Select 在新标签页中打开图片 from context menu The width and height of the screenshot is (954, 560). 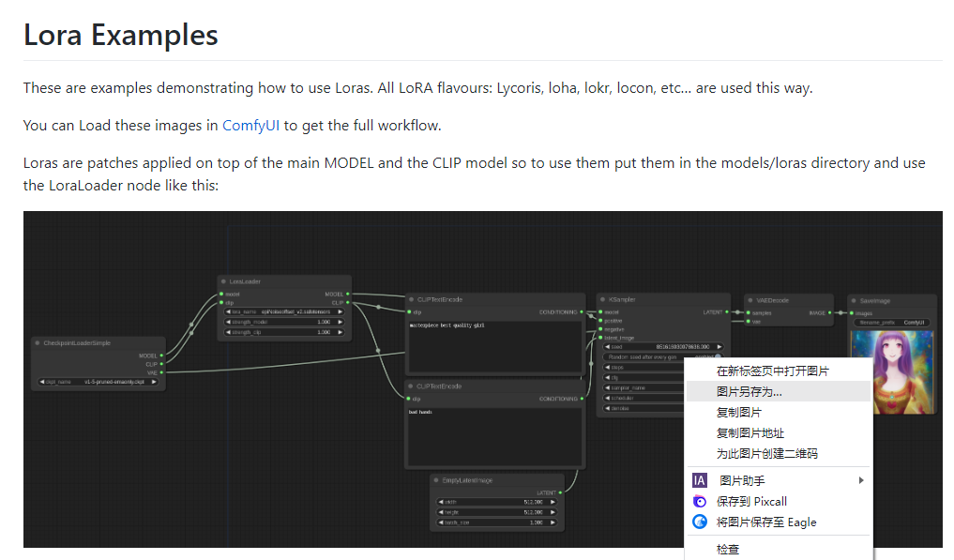tap(779, 371)
